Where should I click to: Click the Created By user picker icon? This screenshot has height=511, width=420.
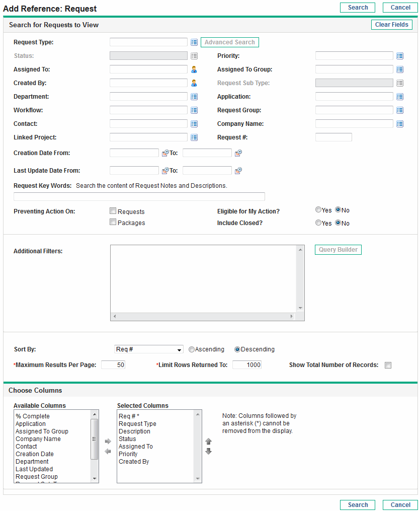click(194, 83)
